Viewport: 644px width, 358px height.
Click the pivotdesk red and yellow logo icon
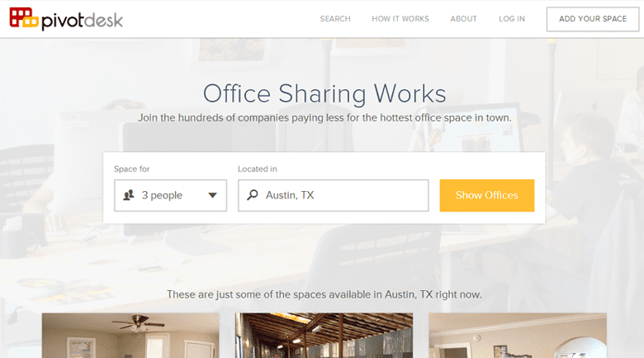pos(23,18)
